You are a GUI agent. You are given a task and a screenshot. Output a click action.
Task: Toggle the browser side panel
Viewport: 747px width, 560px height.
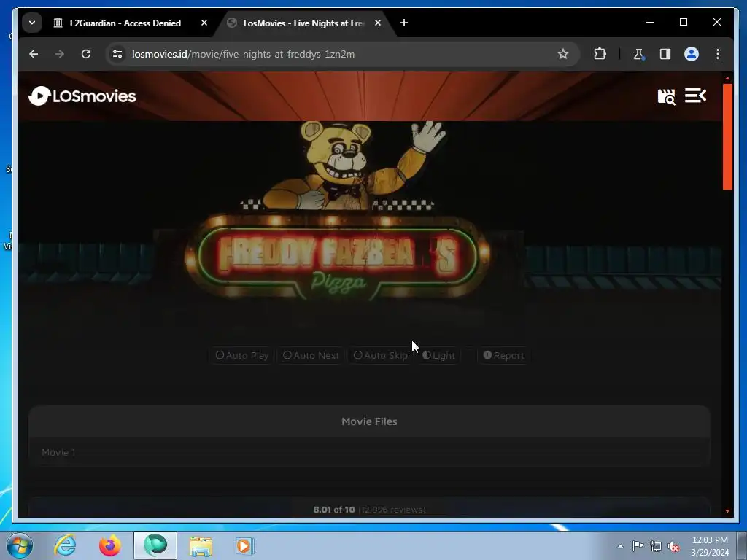(x=665, y=54)
